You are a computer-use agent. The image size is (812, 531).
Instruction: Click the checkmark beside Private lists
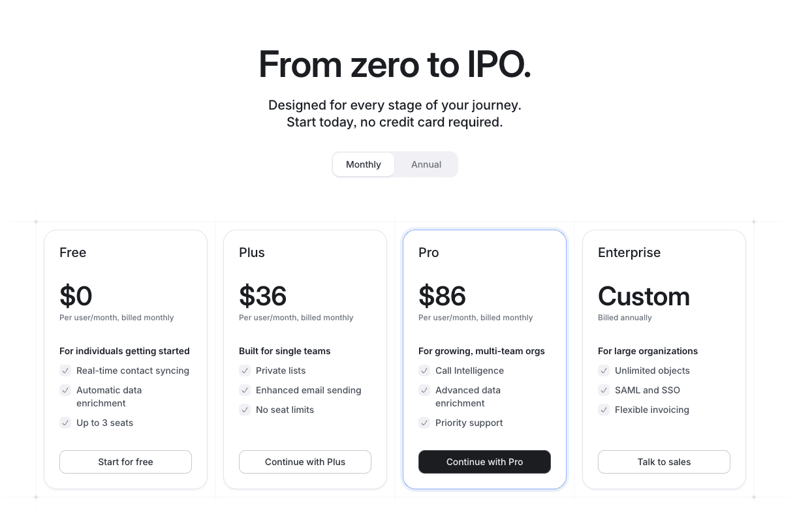pyautogui.click(x=245, y=371)
